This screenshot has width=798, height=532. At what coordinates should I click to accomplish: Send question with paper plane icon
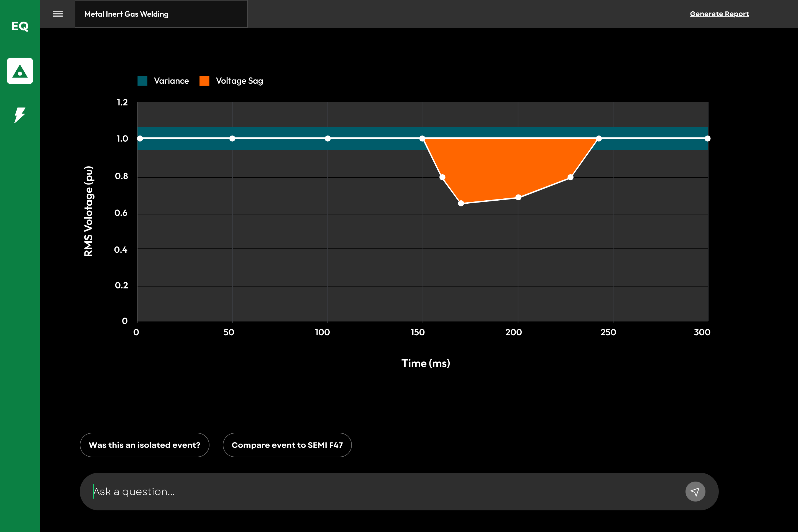695,491
